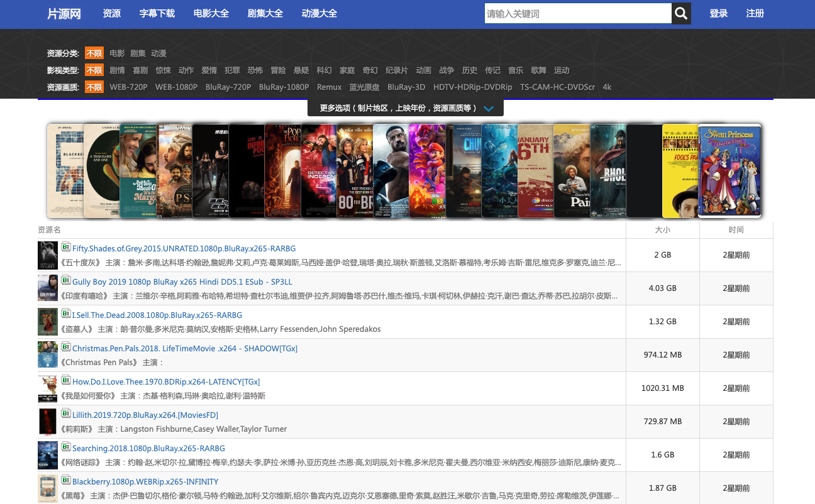The width and height of the screenshot is (815, 504).
Task: Select 不限 for 影视类型 filter
Action: coord(94,70)
